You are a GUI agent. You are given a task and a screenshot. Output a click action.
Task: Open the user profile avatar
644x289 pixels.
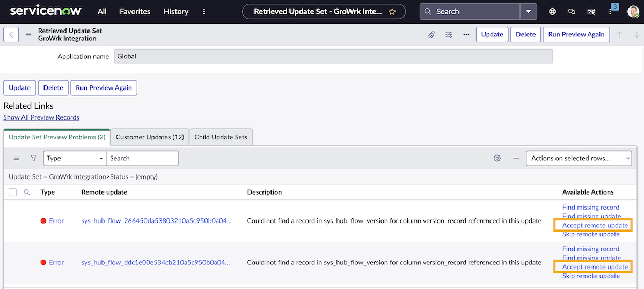633,11
